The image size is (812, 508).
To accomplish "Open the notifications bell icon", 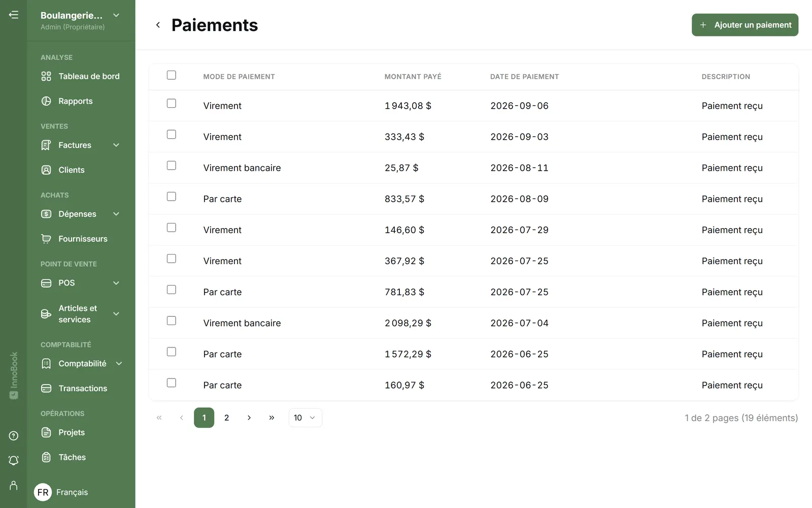I will click(14, 460).
